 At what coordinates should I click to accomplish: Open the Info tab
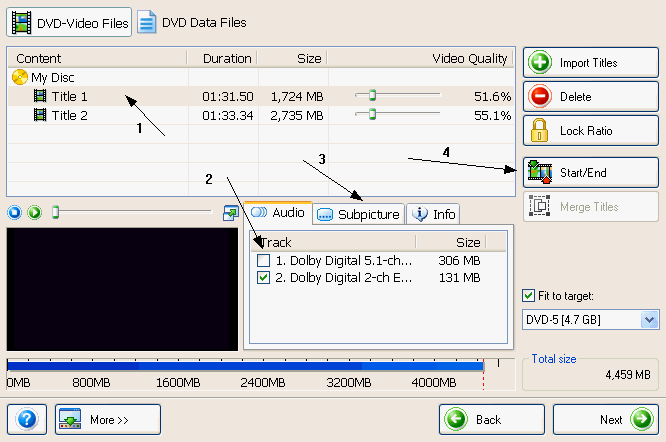click(x=433, y=214)
